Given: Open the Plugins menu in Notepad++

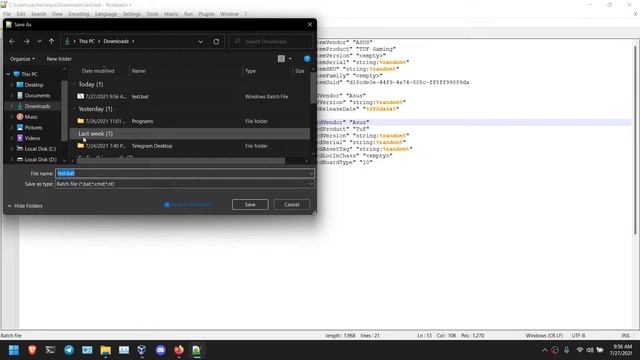Looking at the screenshot, I should [x=207, y=14].
